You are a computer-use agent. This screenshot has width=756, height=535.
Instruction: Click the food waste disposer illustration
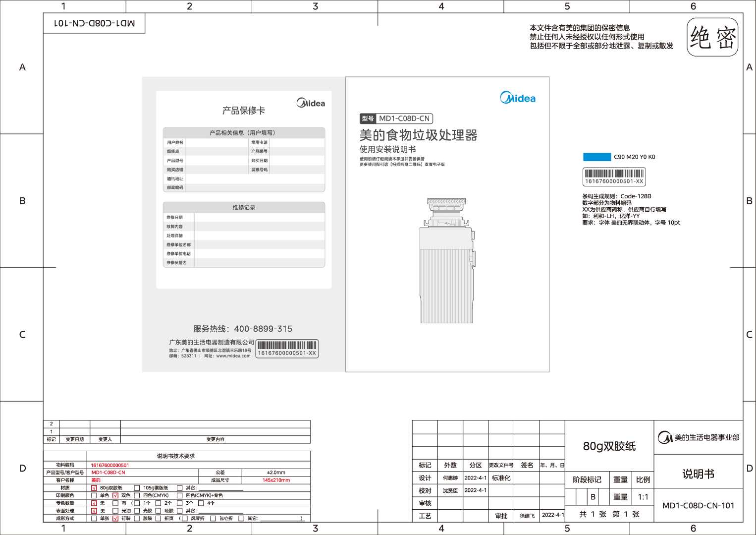[x=448, y=261]
